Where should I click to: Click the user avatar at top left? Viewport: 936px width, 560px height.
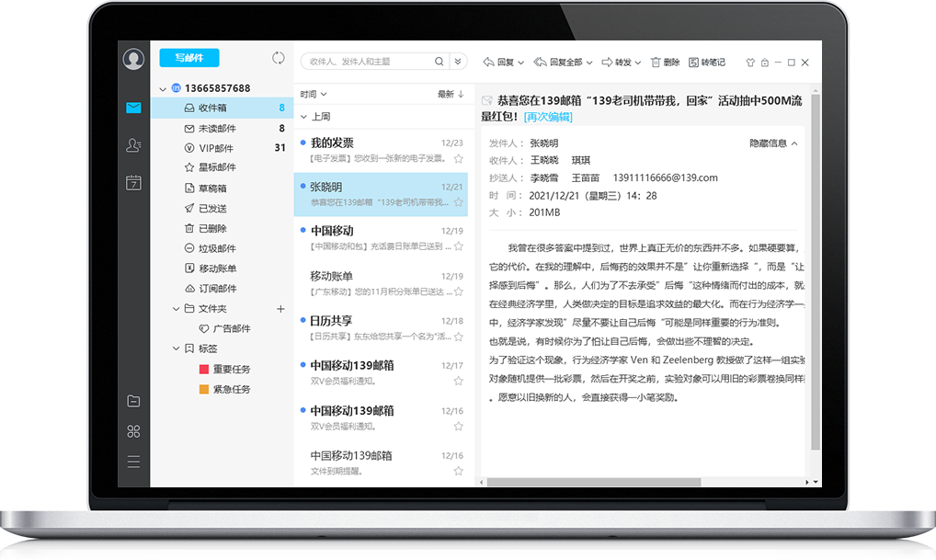133,59
